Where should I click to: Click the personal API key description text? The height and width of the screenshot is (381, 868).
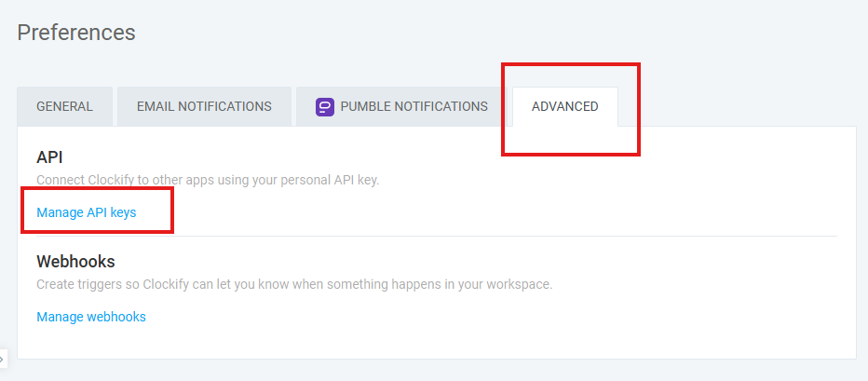tap(208, 181)
